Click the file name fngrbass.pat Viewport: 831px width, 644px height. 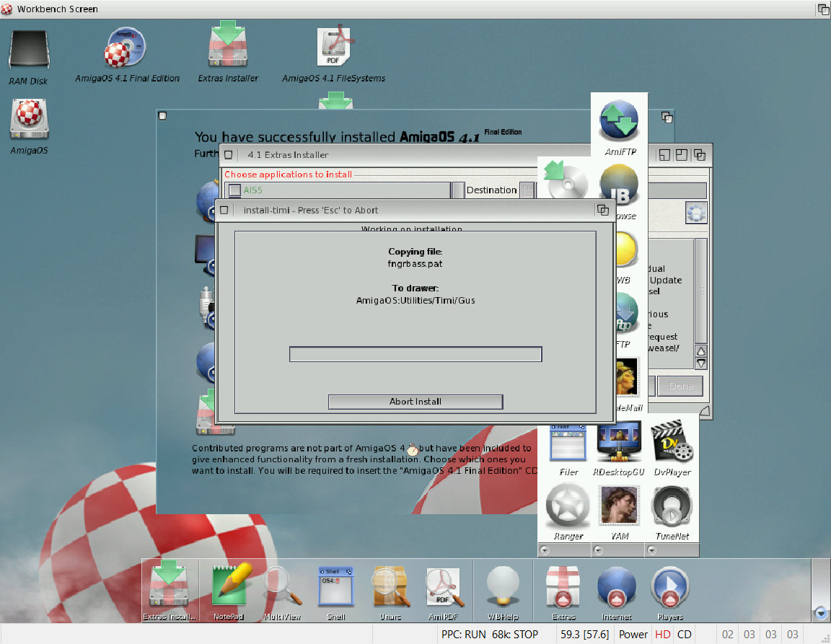tap(415, 263)
